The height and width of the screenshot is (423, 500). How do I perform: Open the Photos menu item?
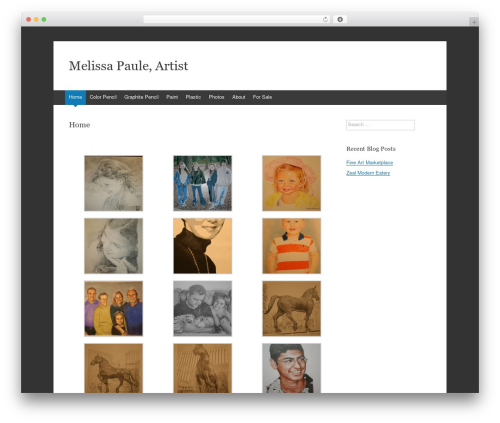216,97
